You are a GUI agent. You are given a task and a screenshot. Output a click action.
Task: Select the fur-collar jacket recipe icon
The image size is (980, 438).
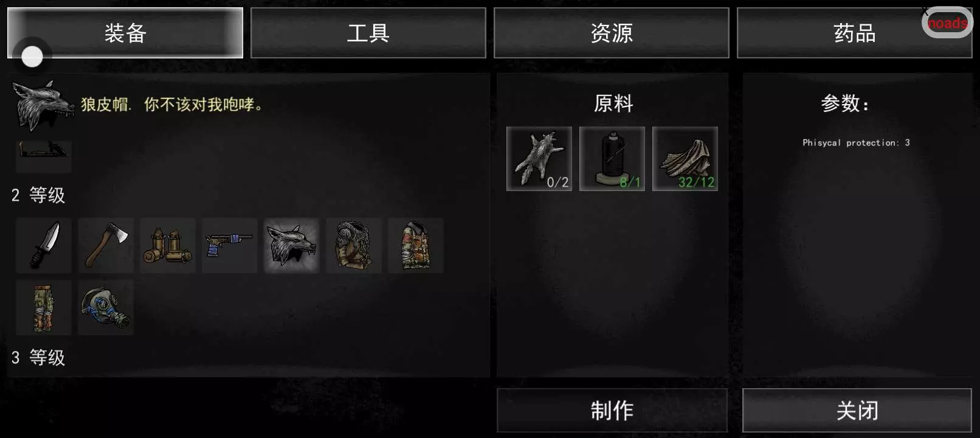tap(354, 246)
